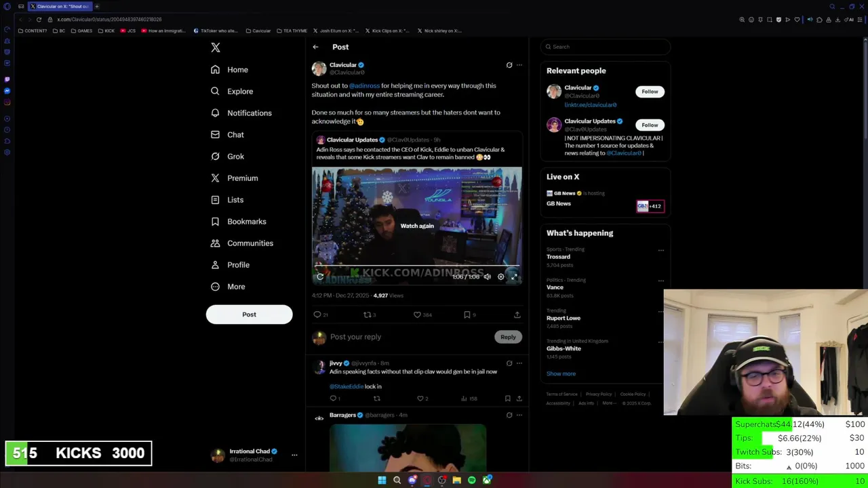Follow Clavicular in Relevant people

[650, 91]
